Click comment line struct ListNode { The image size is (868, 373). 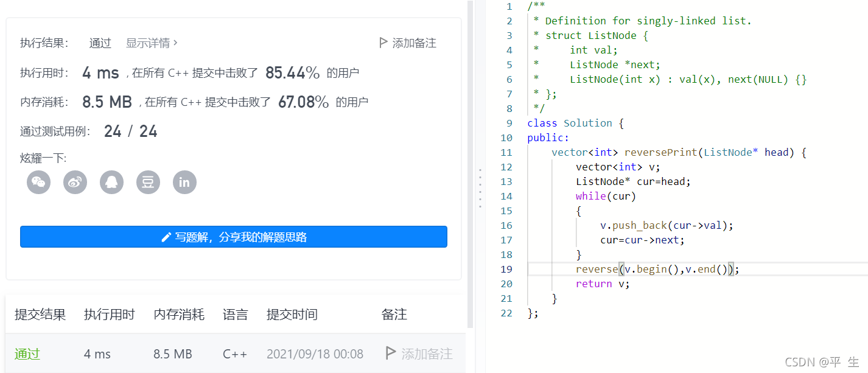591,35
